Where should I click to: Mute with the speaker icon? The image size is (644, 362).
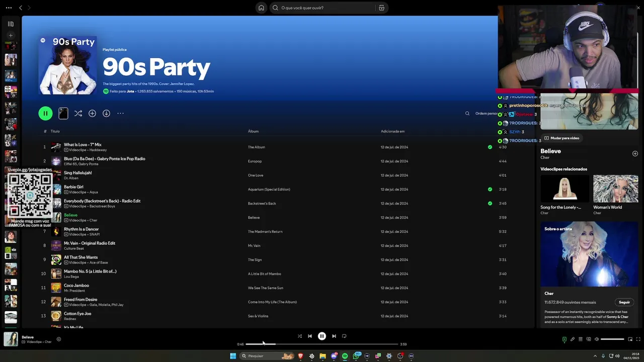(597, 339)
